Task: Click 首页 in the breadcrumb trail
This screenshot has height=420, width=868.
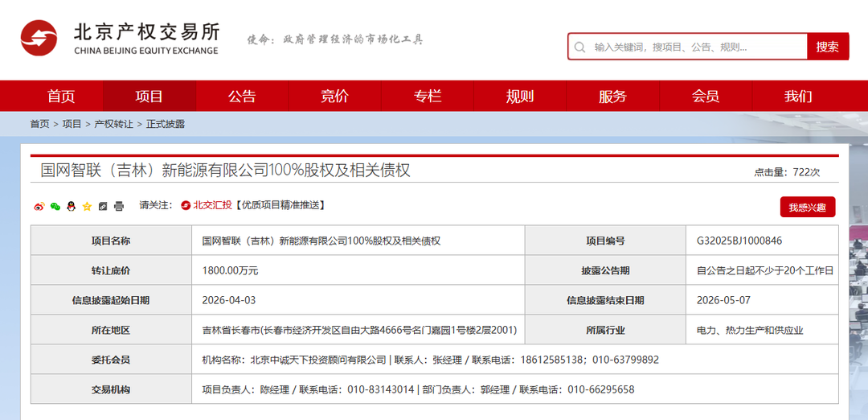Action: (x=39, y=124)
